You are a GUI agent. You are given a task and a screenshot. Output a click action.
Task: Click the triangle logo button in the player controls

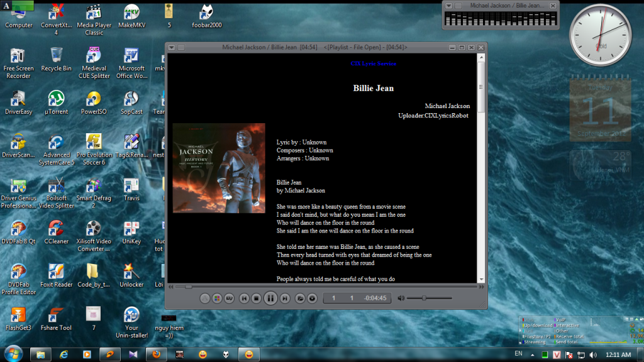(x=204, y=299)
